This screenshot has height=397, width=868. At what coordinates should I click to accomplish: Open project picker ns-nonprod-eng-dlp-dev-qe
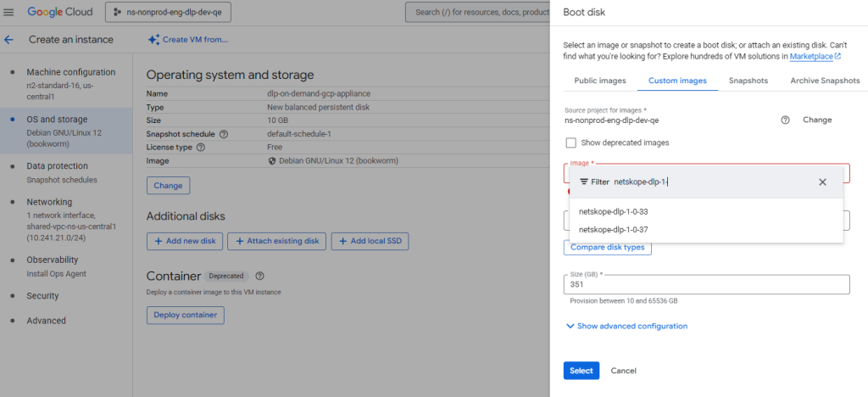pos(169,12)
